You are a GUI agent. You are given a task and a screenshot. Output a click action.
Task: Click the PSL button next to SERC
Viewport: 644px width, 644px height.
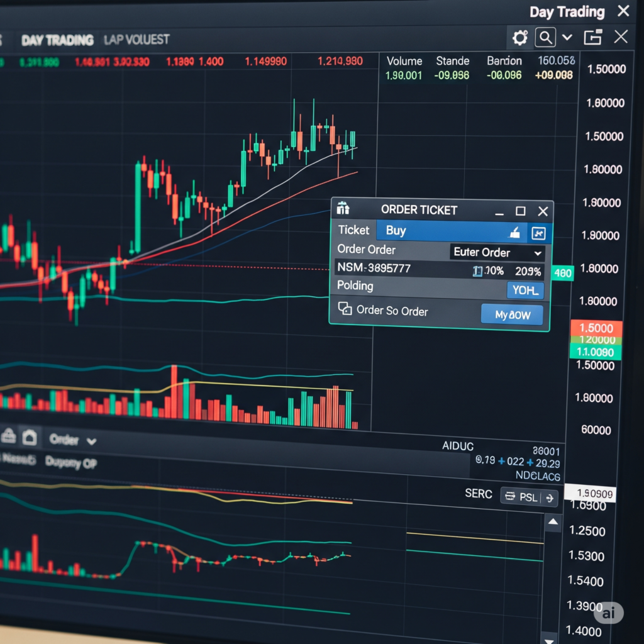tap(528, 497)
